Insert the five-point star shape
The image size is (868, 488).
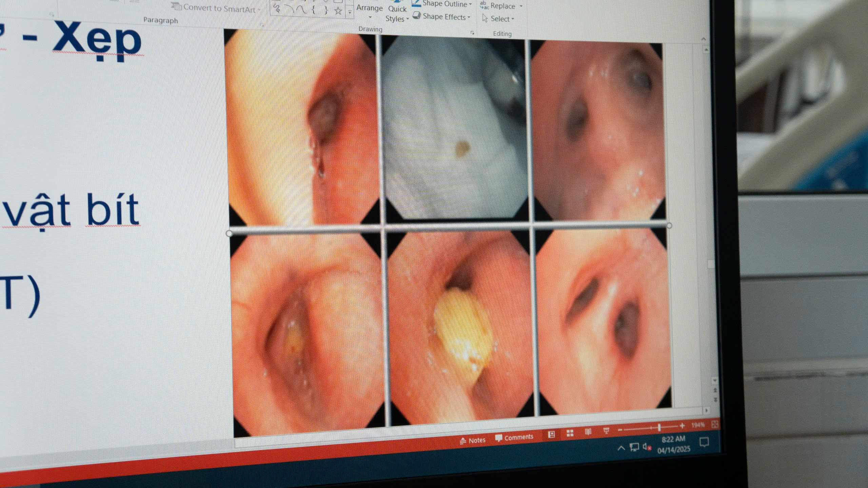pyautogui.click(x=338, y=11)
